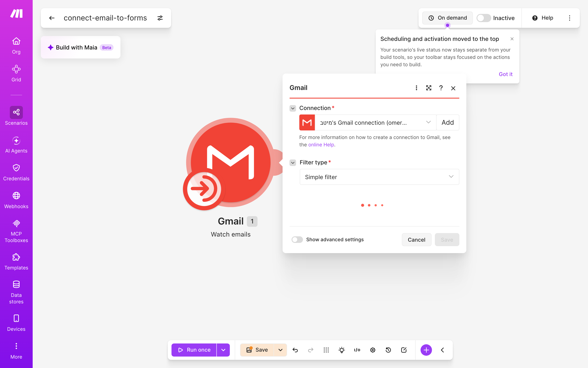Click Add connection button
This screenshot has height=368, width=588.
448,122
